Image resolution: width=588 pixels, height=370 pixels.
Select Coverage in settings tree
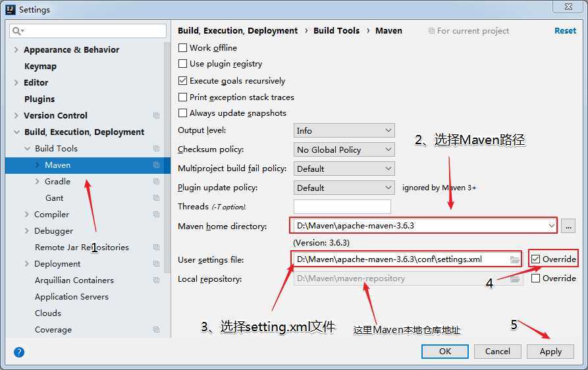tap(53, 330)
